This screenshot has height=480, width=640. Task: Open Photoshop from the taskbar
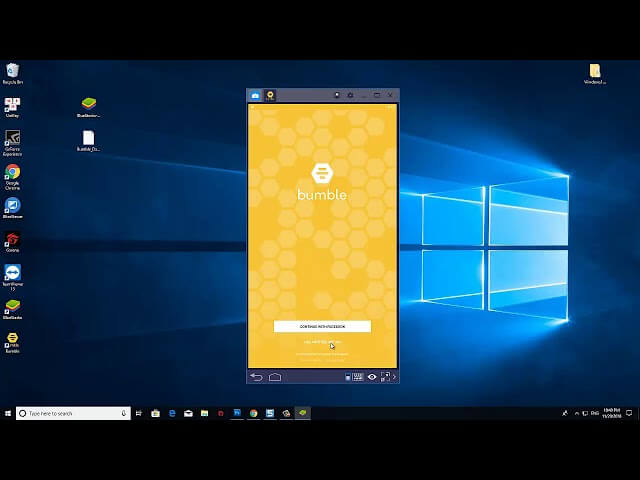click(237, 413)
